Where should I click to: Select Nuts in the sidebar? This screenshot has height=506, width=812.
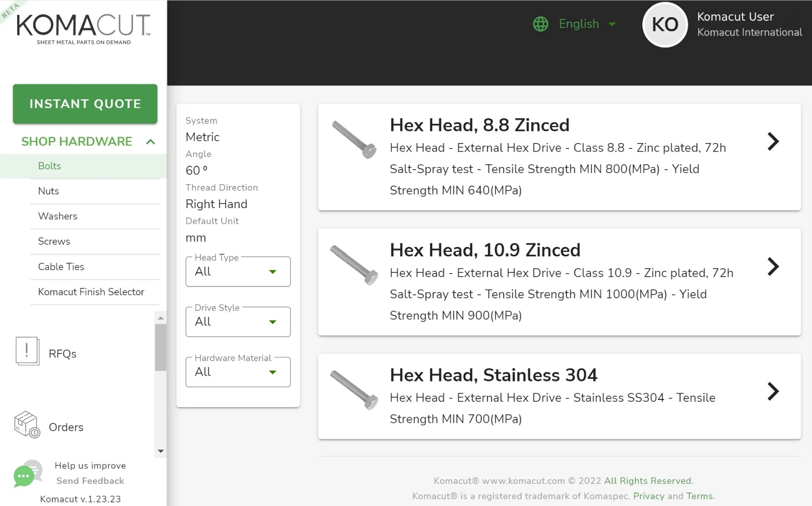pos(49,191)
